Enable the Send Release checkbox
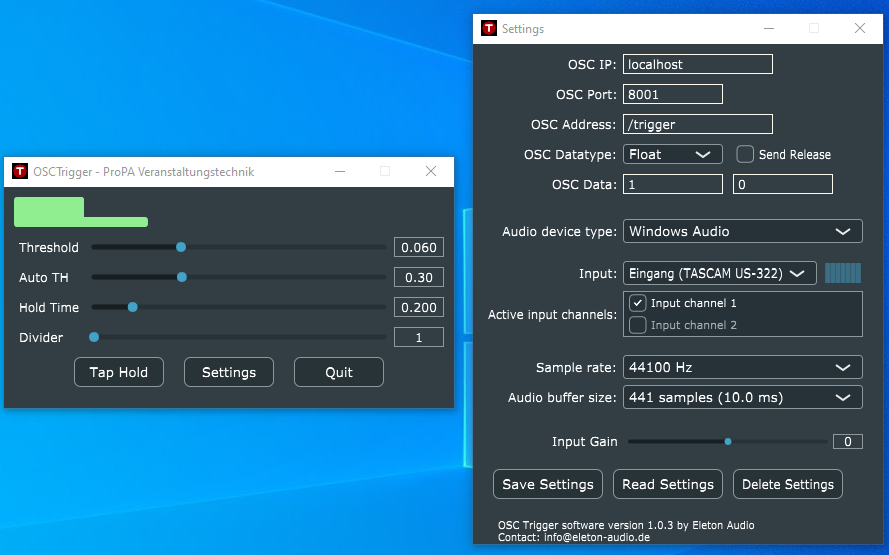Viewport: 889px width, 555px height. (744, 154)
